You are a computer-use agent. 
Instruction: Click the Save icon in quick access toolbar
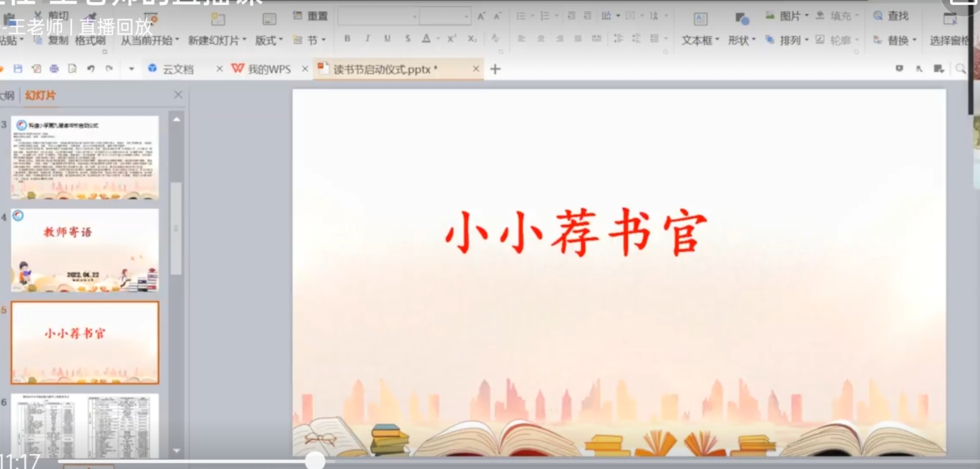pyautogui.click(x=18, y=69)
